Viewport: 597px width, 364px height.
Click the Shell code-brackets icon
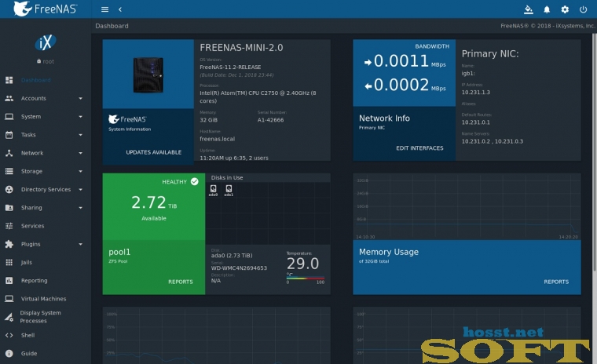[9, 336]
